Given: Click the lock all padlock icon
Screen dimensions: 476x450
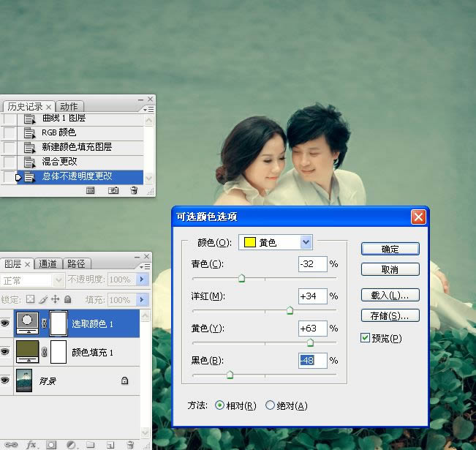Looking at the screenshot, I should point(68,299).
